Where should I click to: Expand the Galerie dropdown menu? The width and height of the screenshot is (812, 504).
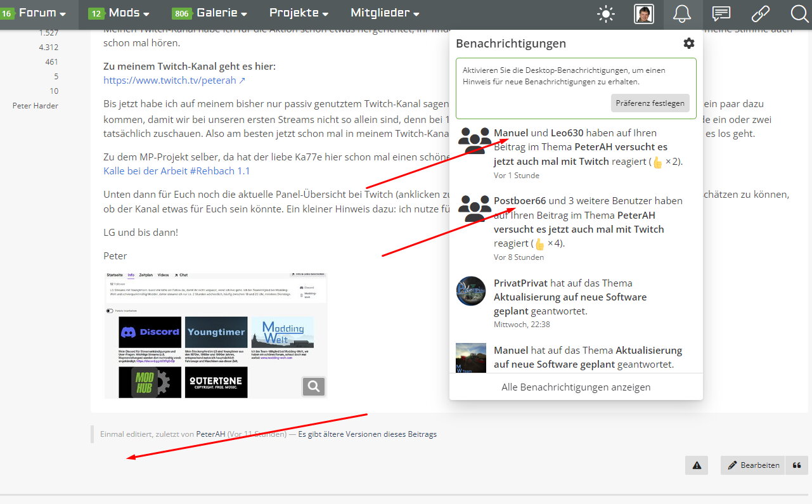pos(221,13)
